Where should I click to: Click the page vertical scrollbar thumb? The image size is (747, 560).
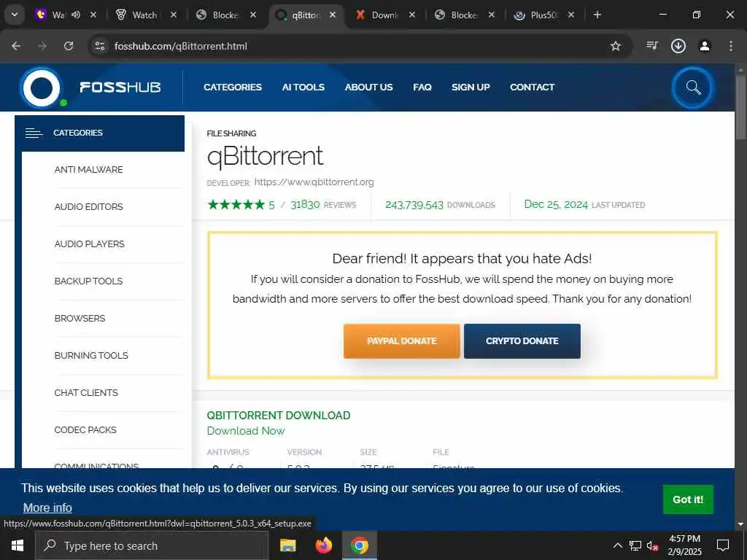click(x=740, y=107)
